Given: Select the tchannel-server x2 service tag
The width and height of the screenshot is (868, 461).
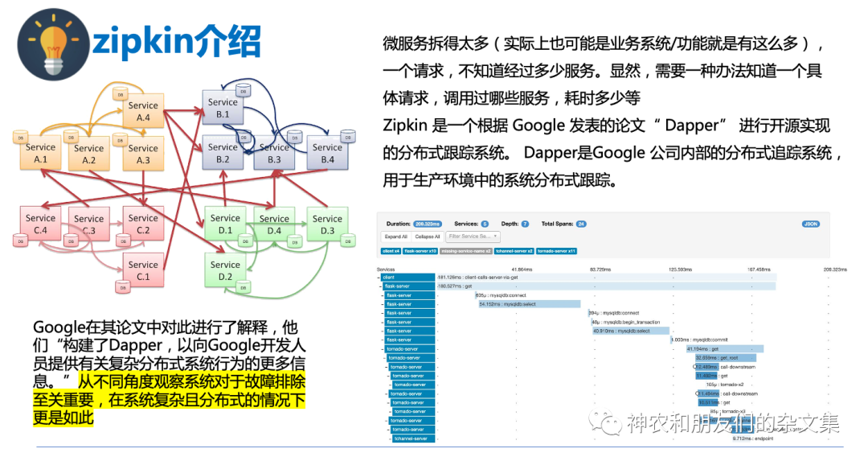Looking at the screenshot, I should tap(514, 251).
